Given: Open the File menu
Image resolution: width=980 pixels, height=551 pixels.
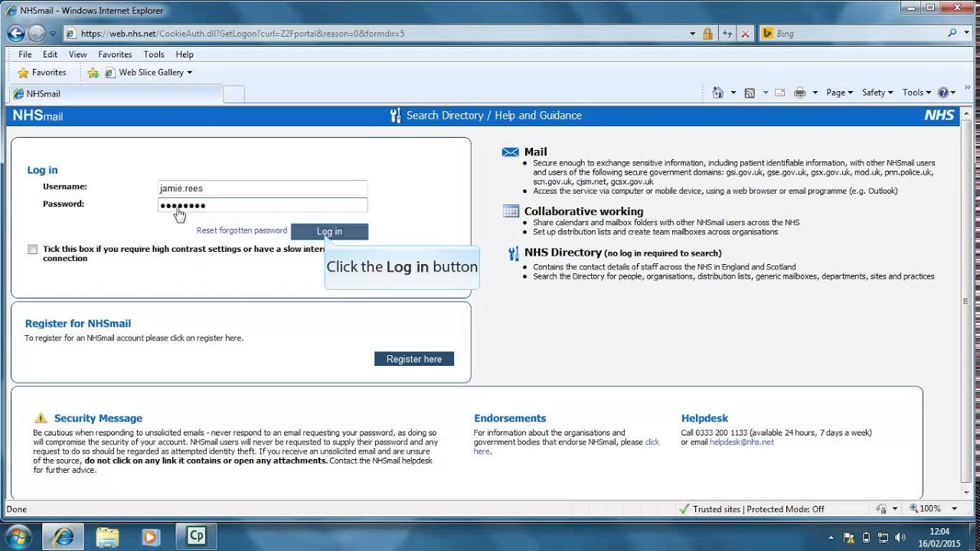Looking at the screenshot, I should [x=25, y=54].
